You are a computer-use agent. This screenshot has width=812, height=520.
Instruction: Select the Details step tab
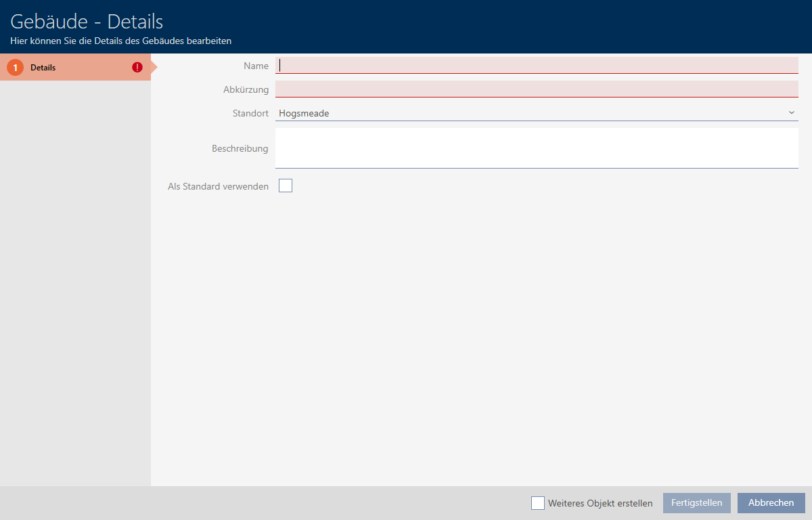(74, 68)
